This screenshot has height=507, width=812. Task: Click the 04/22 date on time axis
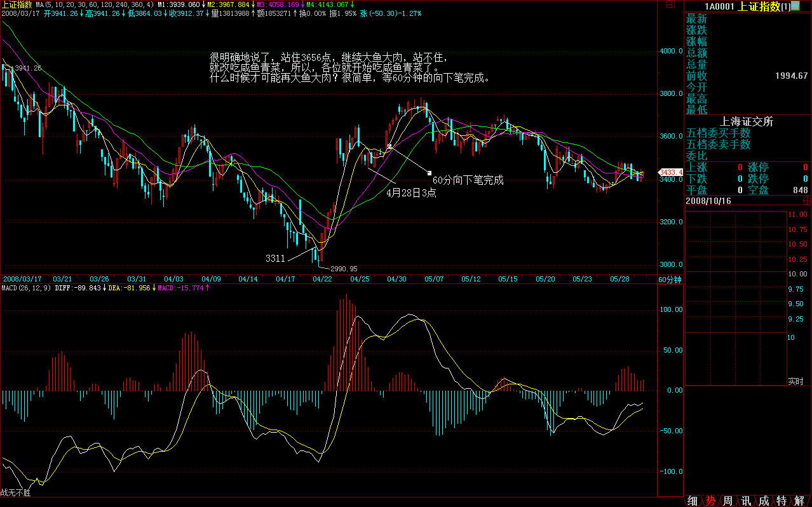[323, 279]
